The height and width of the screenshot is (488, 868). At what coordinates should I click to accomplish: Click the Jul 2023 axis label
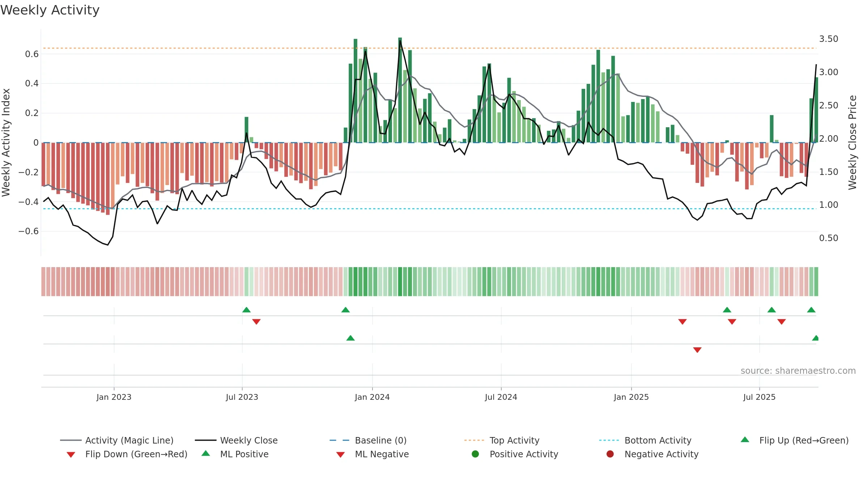point(242,397)
